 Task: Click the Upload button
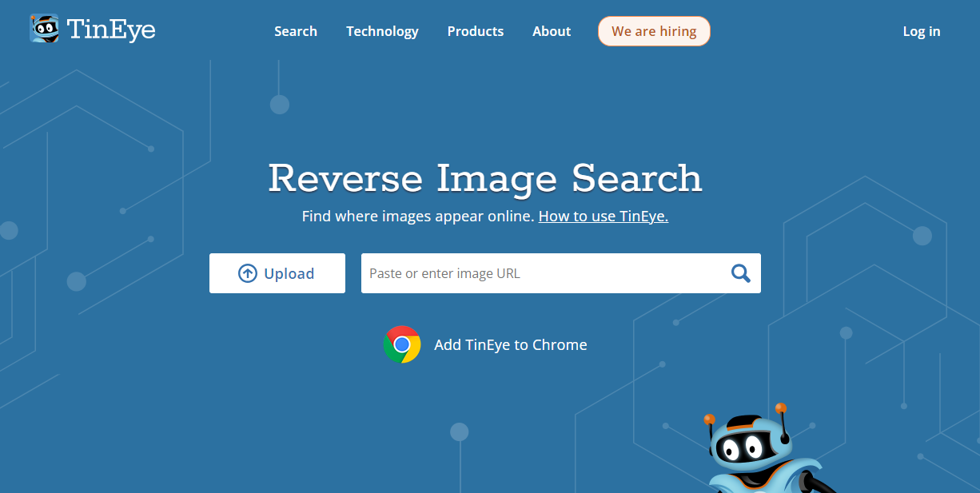(x=277, y=273)
